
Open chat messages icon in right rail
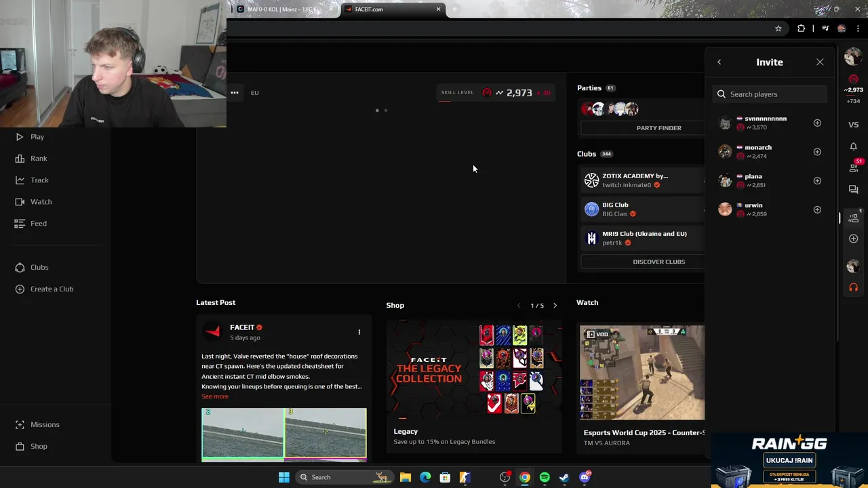(853, 190)
